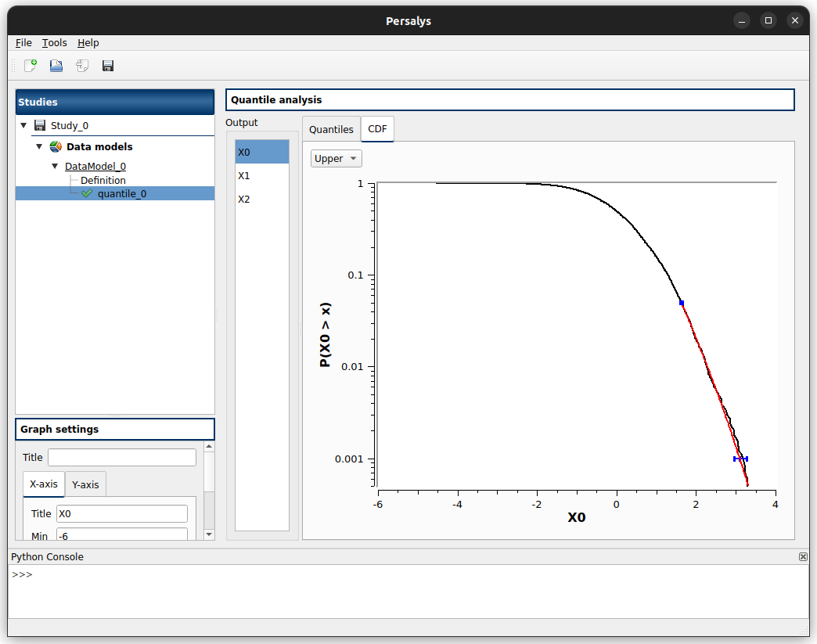Save the current study
The width and height of the screenshot is (817, 644).
107,66
